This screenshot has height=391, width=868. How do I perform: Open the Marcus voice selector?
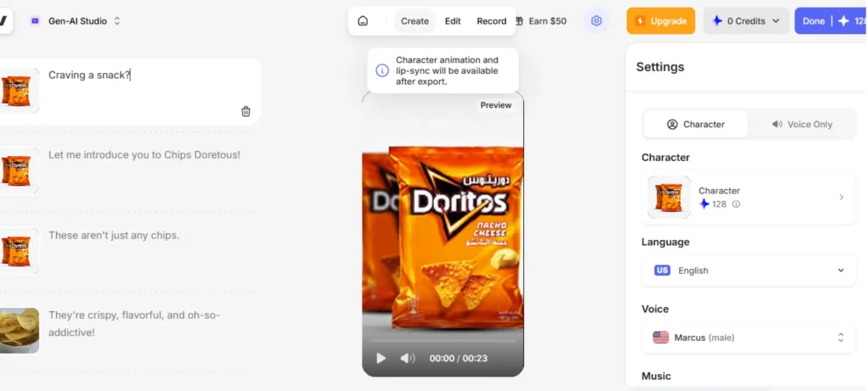pyautogui.click(x=748, y=338)
